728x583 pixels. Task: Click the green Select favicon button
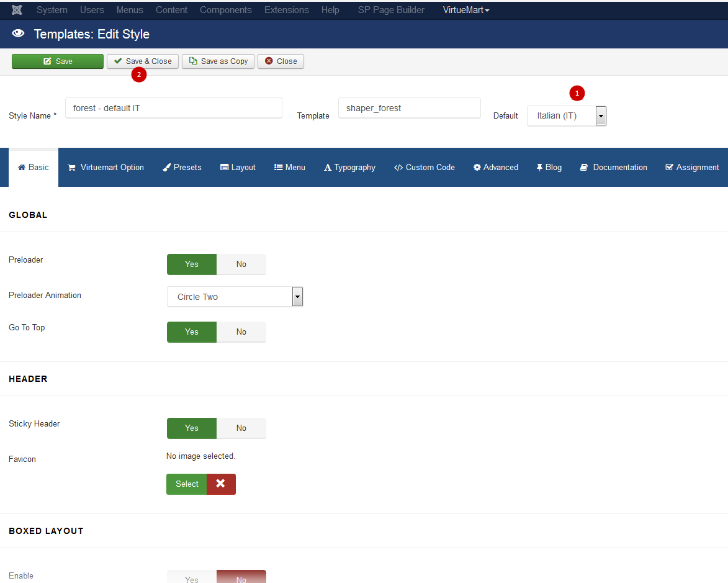tap(186, 484)
